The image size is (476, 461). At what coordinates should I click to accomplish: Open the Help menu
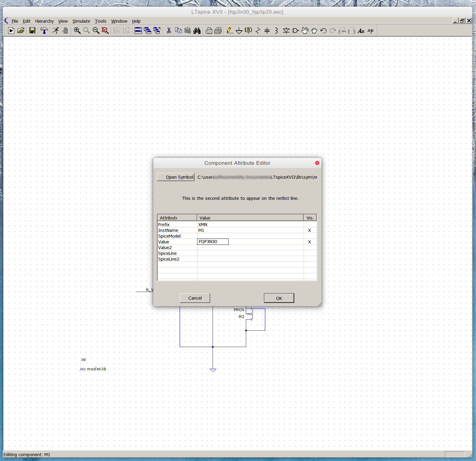[136, 21]
